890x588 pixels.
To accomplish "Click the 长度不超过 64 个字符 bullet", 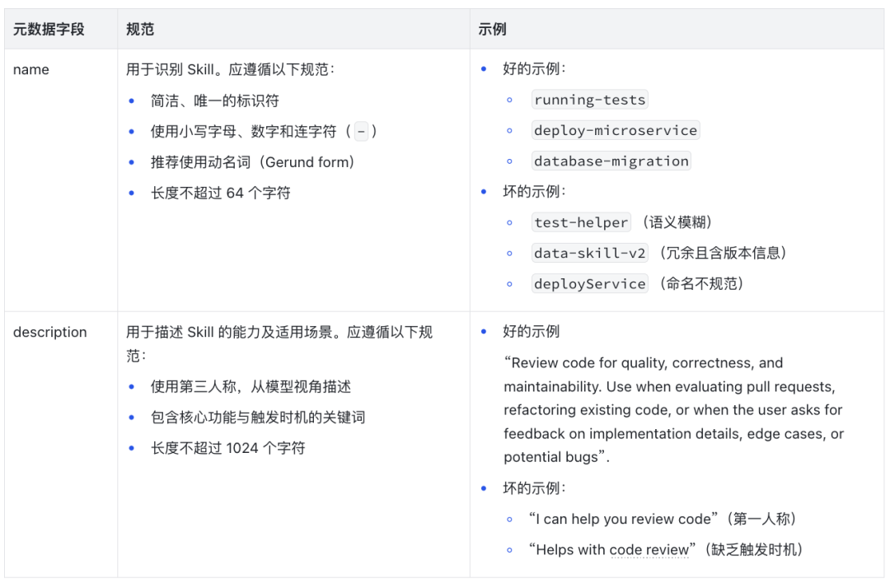I will 220,194.
